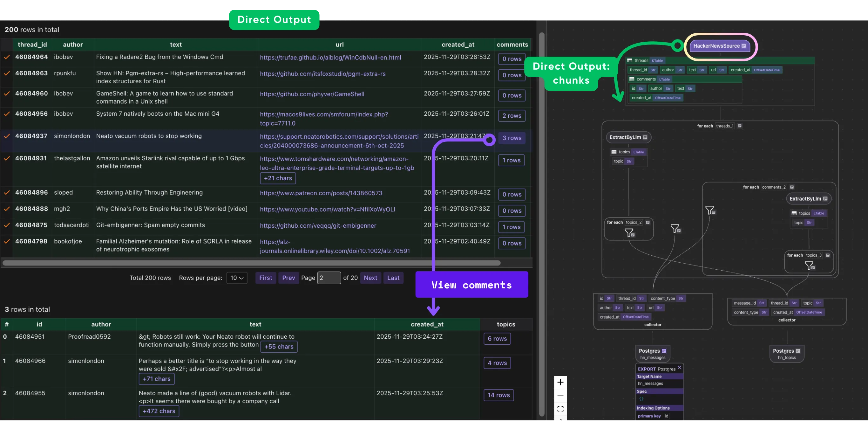The width and height of the screenshot is (868, 421).
Task: Zoom out of the flow graph
Action: pyautogui.click(x=560, y=395)
